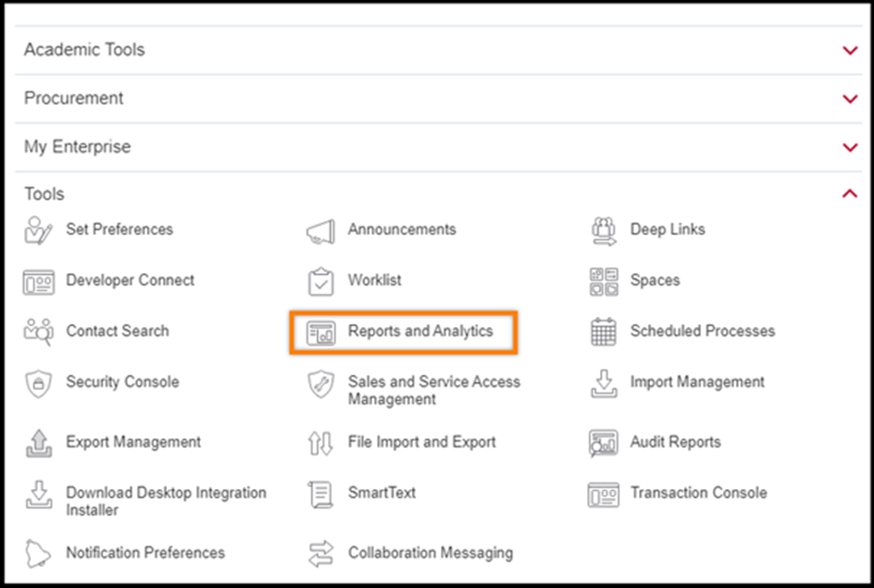This screenshot has width=874, height=588.
Task: Collapse the Tools section chevron
Action: coord(850,194)
